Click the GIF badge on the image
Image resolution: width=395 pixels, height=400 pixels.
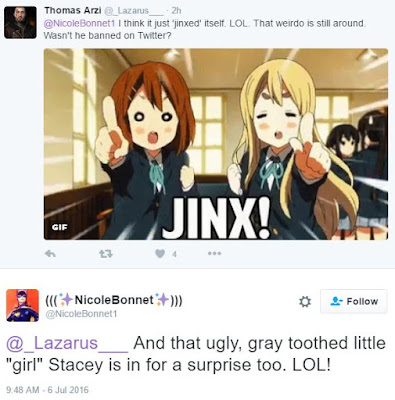click(60, 227)
